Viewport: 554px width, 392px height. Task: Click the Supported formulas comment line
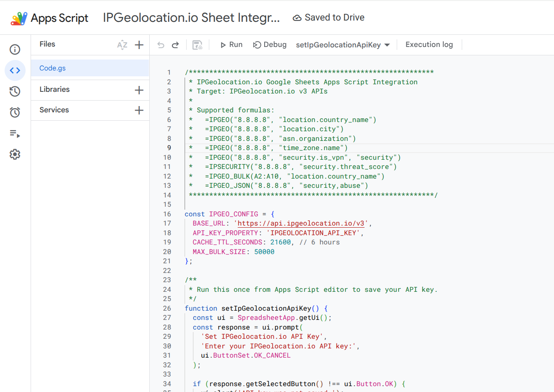tap(235, 110)
